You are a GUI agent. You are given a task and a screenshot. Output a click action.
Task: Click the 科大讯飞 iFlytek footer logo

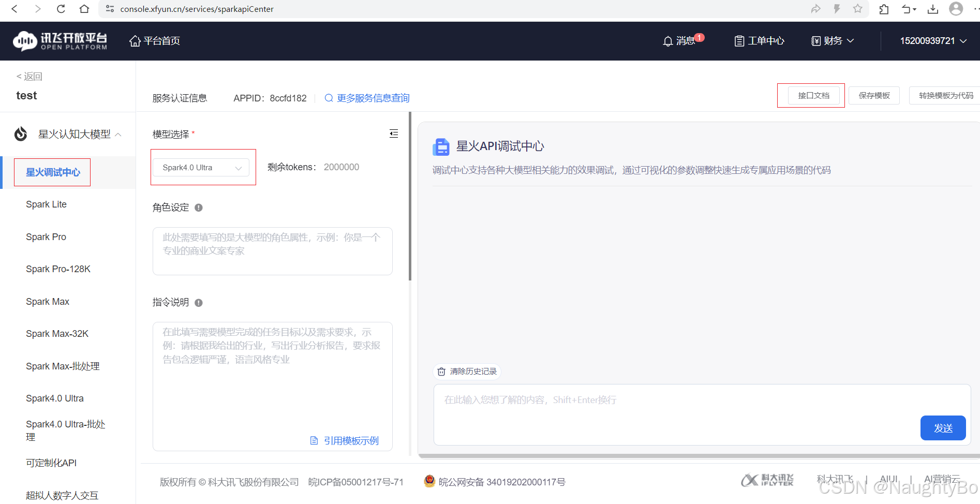click(x=767, y=480)
